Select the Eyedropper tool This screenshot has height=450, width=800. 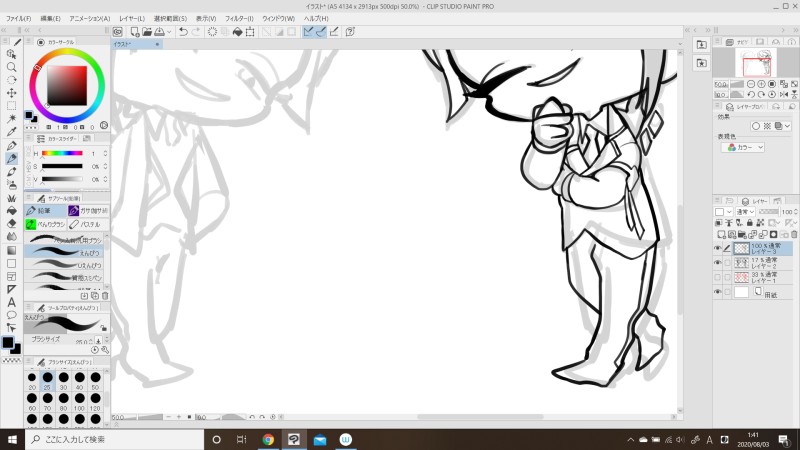(11, 132)
